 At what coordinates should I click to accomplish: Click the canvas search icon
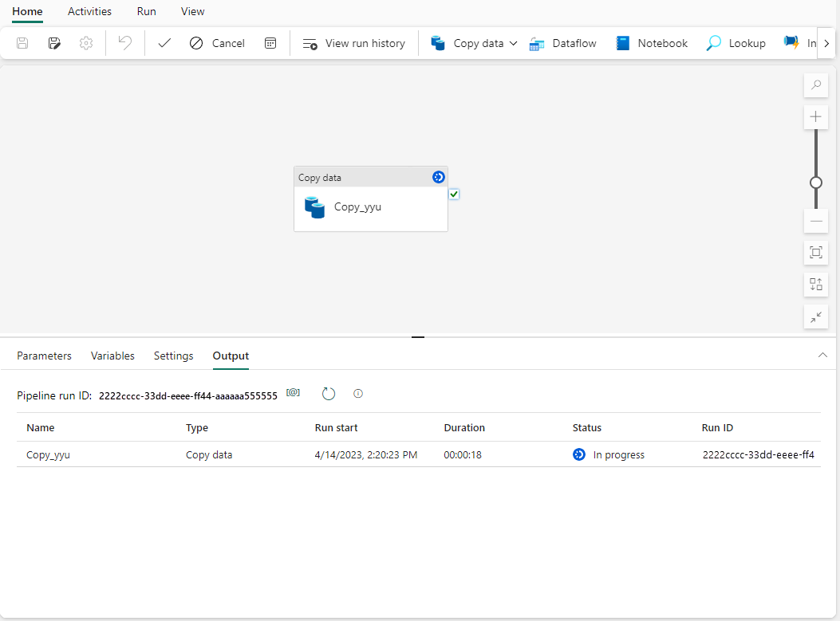816,85
